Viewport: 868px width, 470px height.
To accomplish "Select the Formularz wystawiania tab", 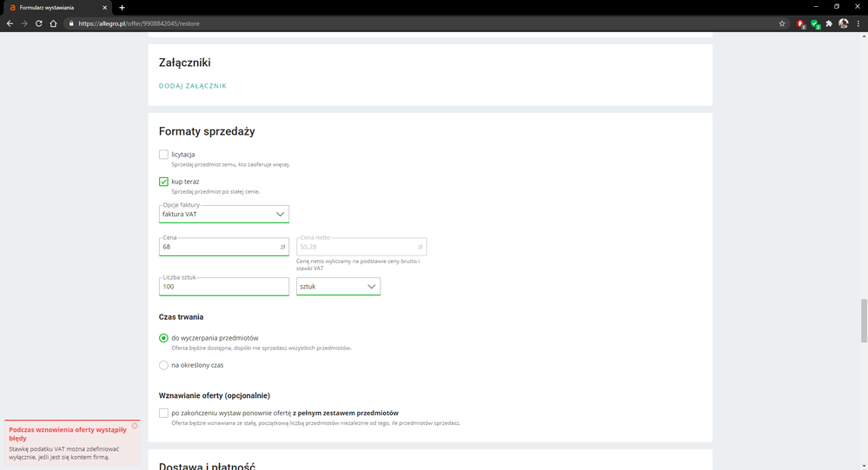I will pyautogui.click(x=52, y=7).
